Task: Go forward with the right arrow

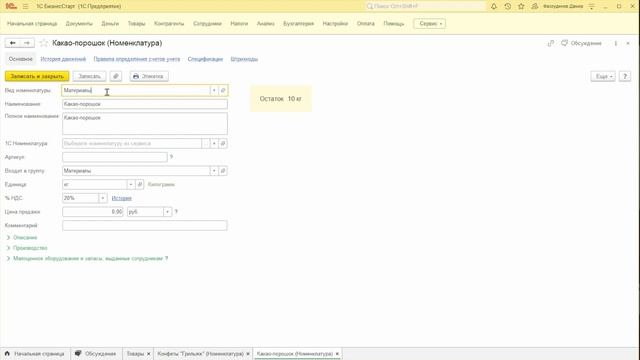Action: click(27, 43)
